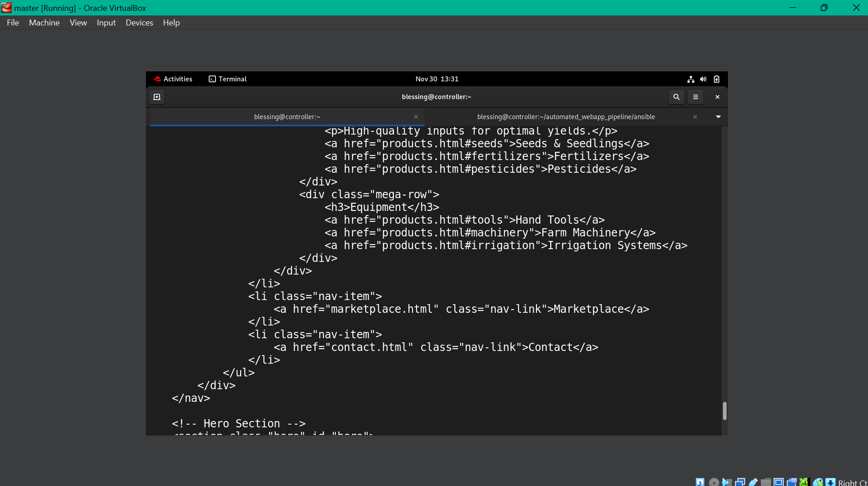Click the USB devices status icon
Image resolution: width=868 pixels, height=486 pixels.
[754, 482]
